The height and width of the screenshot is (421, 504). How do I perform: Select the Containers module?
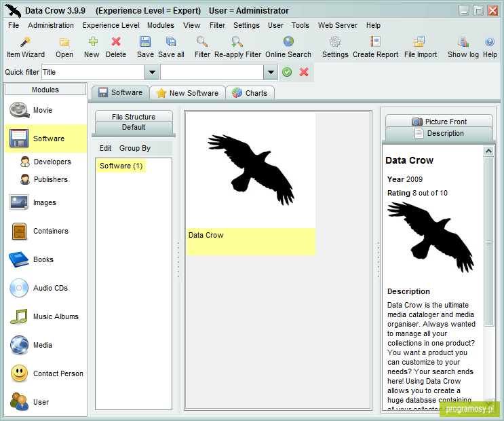[x=45, y=231]
